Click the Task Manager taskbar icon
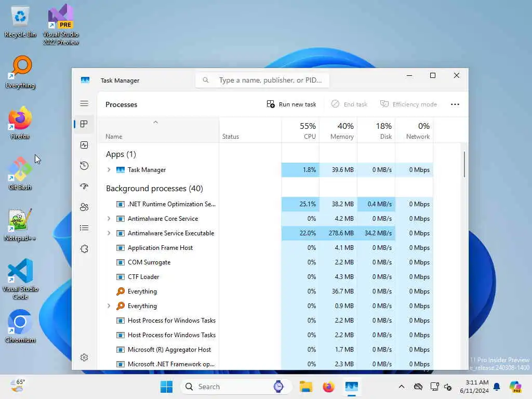532x399 pixels. (x=352, y=387)
